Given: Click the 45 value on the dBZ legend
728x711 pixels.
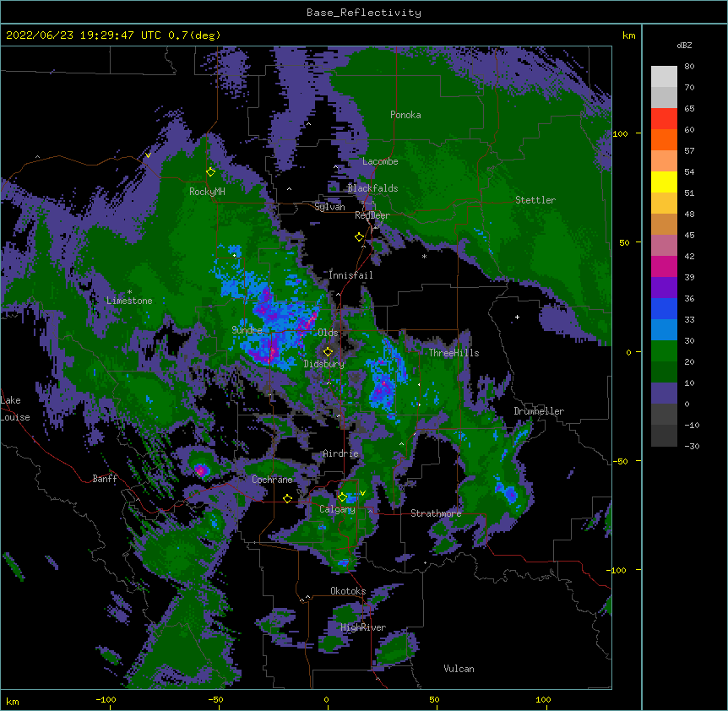Looking at the screenshot, I should click(689, 236).
